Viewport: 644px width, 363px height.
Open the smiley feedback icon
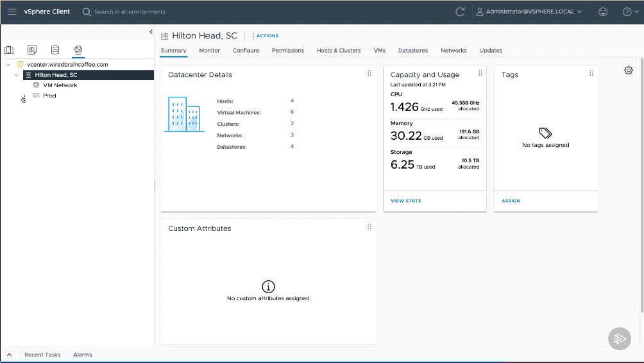tap(603, 12)
